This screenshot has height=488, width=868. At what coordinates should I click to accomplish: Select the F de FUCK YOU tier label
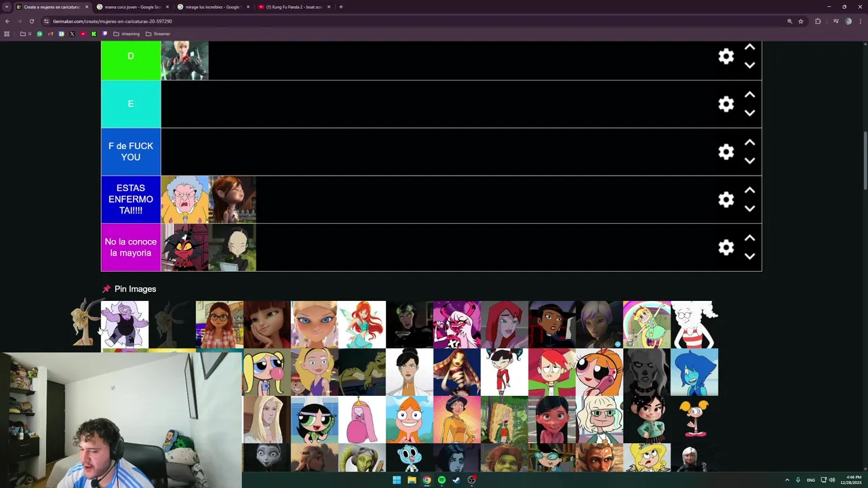click(131, 152)
